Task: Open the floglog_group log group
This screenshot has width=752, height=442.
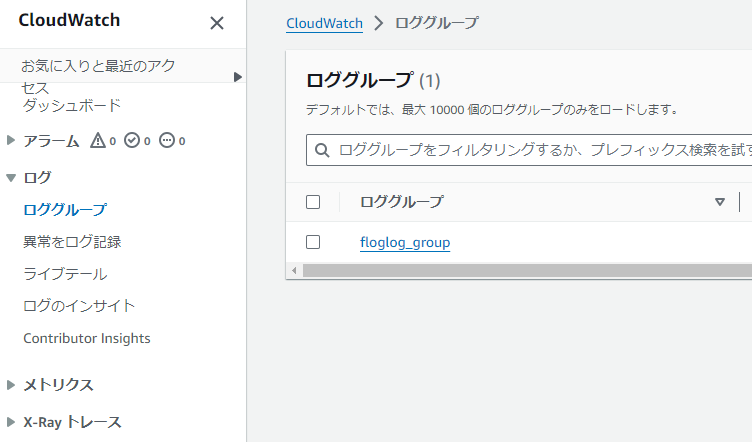Action: click(x=405, y=243)
